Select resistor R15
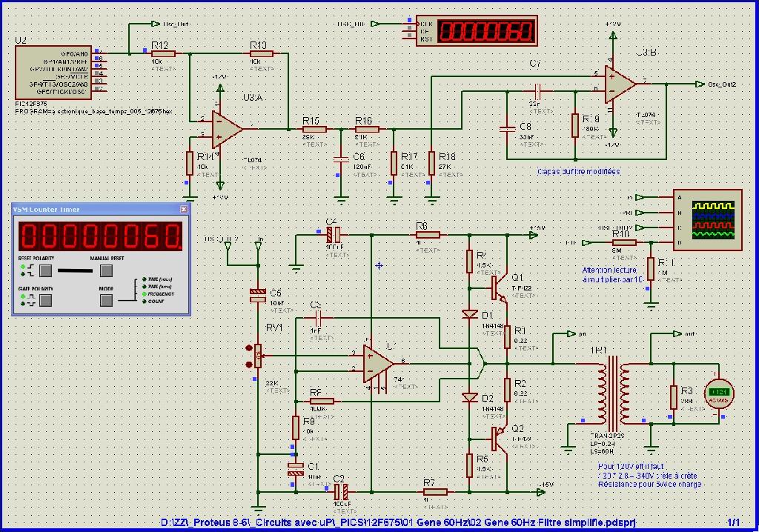 pyautogui.click(x=314, y=129)
